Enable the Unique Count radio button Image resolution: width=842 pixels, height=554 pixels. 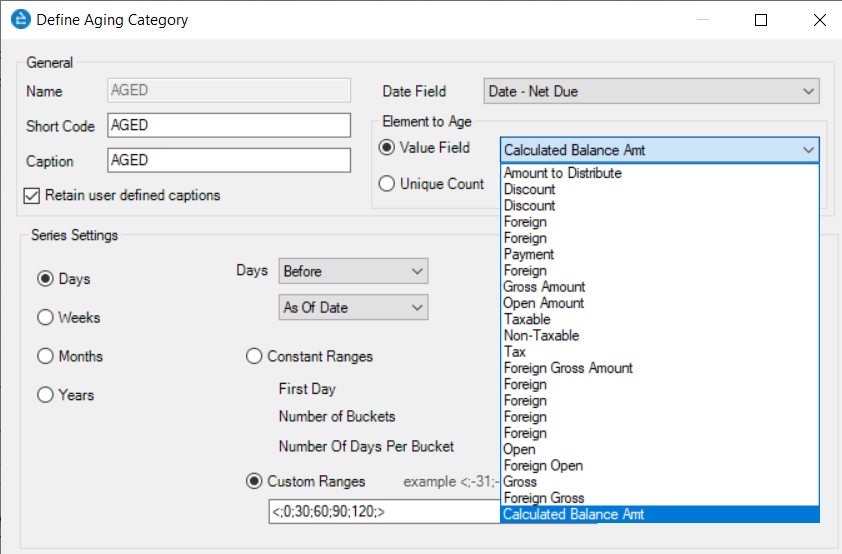(x=387, y=184)
